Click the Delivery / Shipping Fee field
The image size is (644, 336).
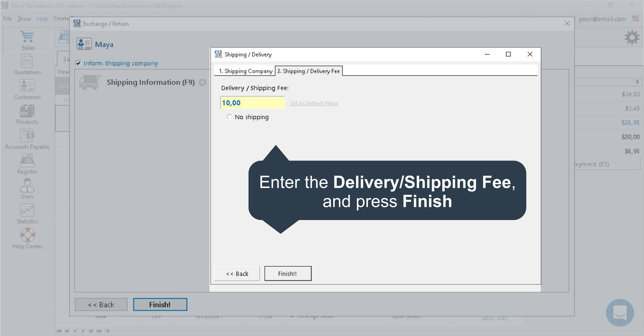pyautogui.click(x=252, y=103)
